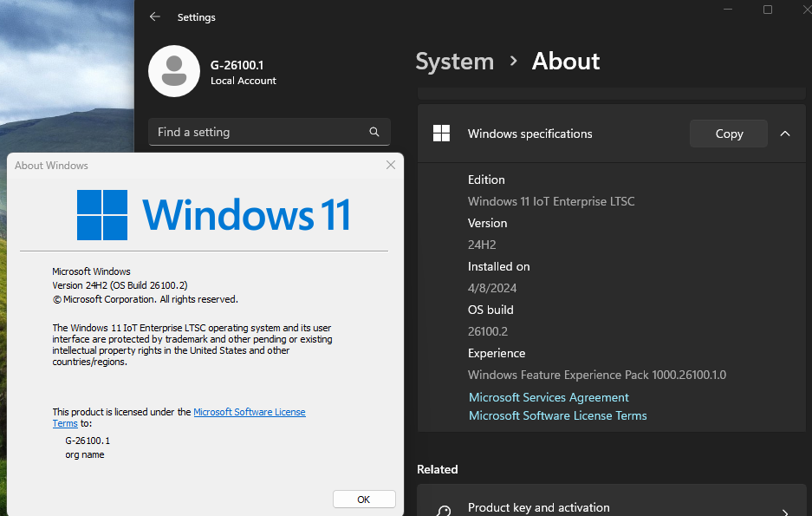Select the Windows 11 IoT Enterprise LTSC edition value

click(551, 201)
